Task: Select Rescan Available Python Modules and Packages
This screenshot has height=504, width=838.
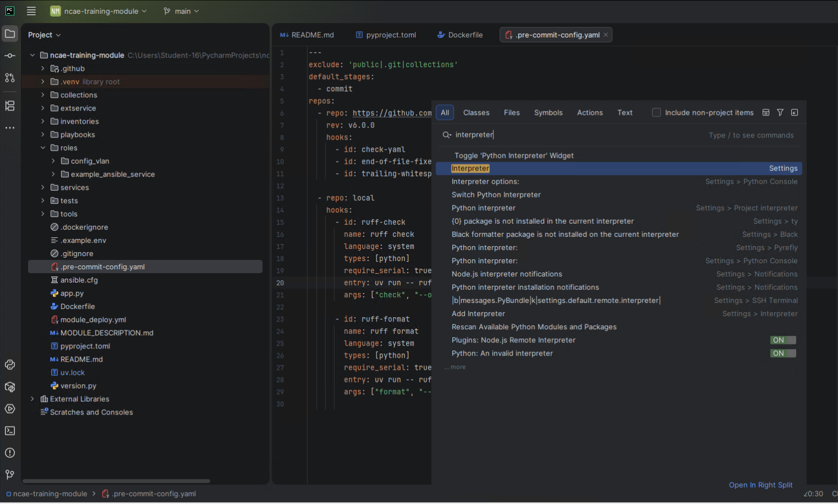Action: pos(619,327)
